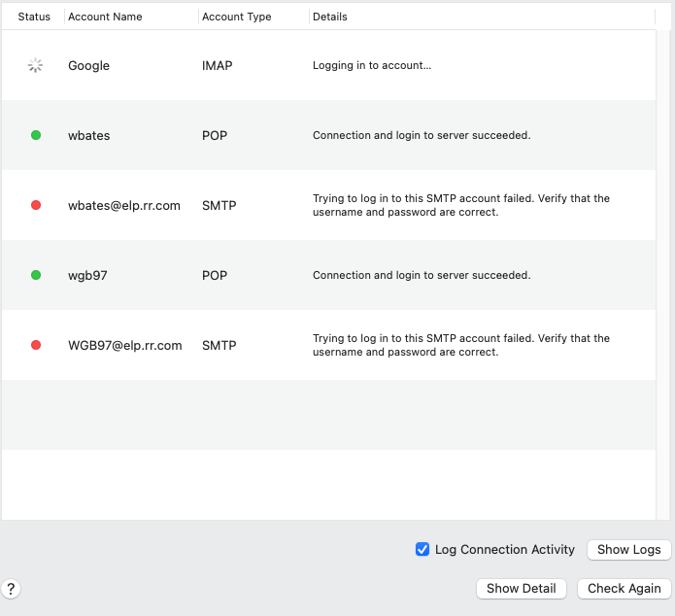Open help with the question mark button
Viewport: 675px width, 616px height.
click(11, 588)
